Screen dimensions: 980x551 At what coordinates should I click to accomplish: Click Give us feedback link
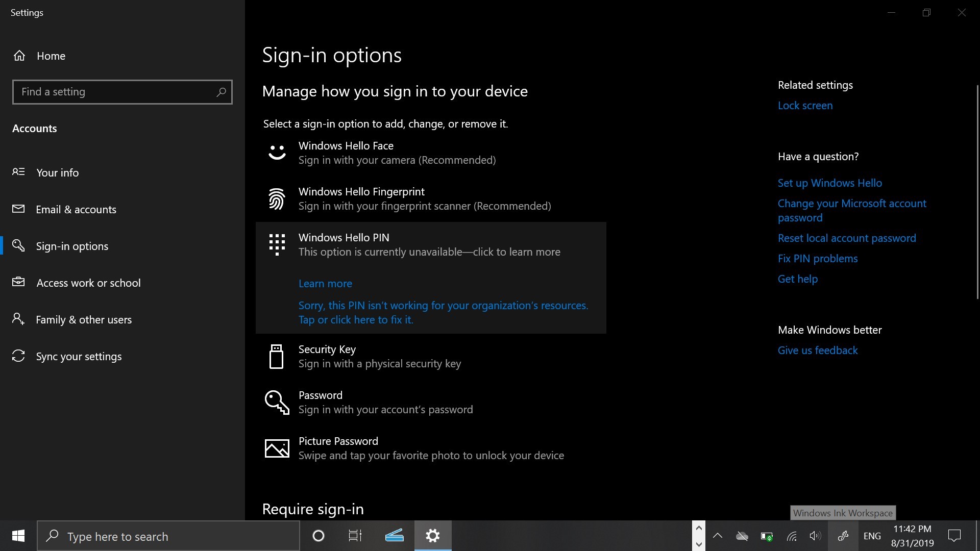(818, 350)
